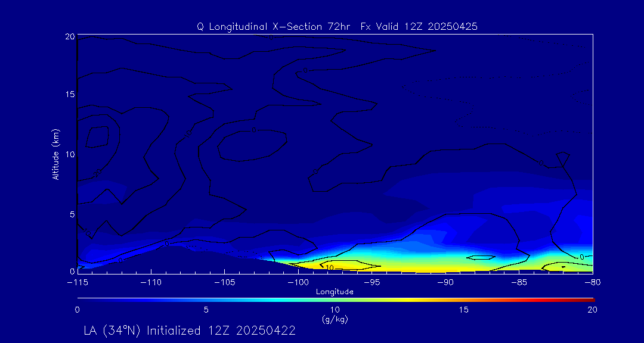Click the -90 longitude tick label

445,283
